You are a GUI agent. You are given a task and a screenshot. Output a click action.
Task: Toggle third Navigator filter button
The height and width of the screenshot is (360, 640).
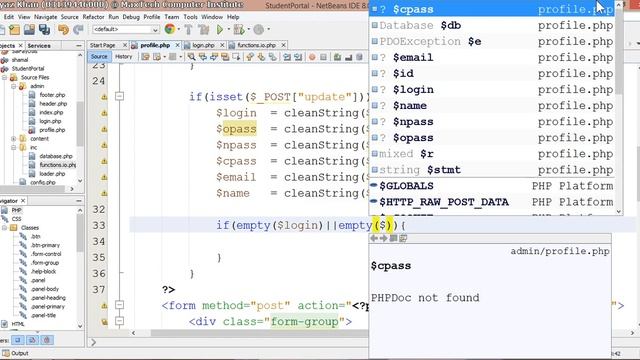click(x=47, y=340)
